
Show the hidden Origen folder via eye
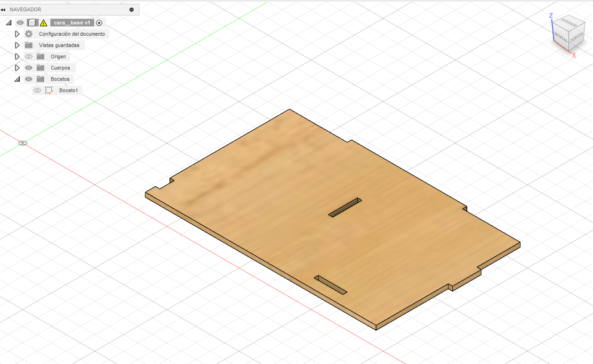[x=29, y=56]
